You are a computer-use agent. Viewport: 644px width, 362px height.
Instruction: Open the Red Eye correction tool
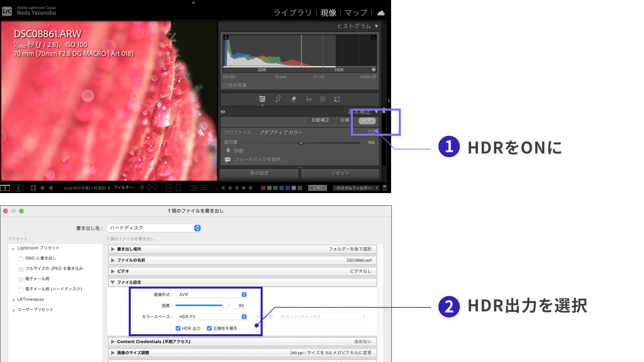point(309,99)
